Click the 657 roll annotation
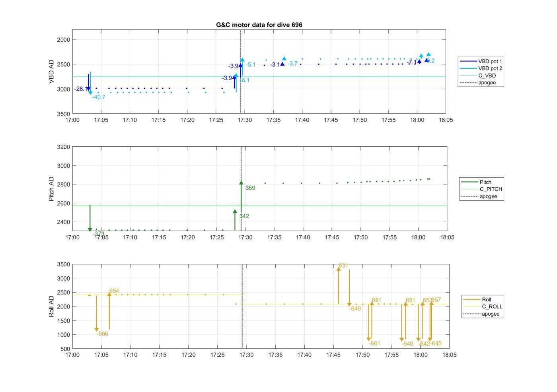The width and height of the screenshot is (557, 392). tap(436, 300)
